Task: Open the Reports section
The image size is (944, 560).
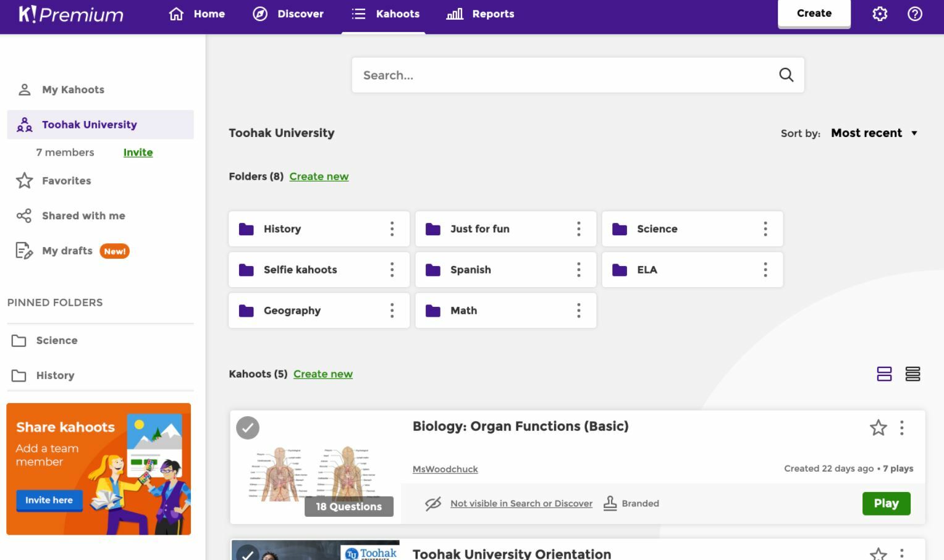Action: pyautogui.click(x=481, y=14)
